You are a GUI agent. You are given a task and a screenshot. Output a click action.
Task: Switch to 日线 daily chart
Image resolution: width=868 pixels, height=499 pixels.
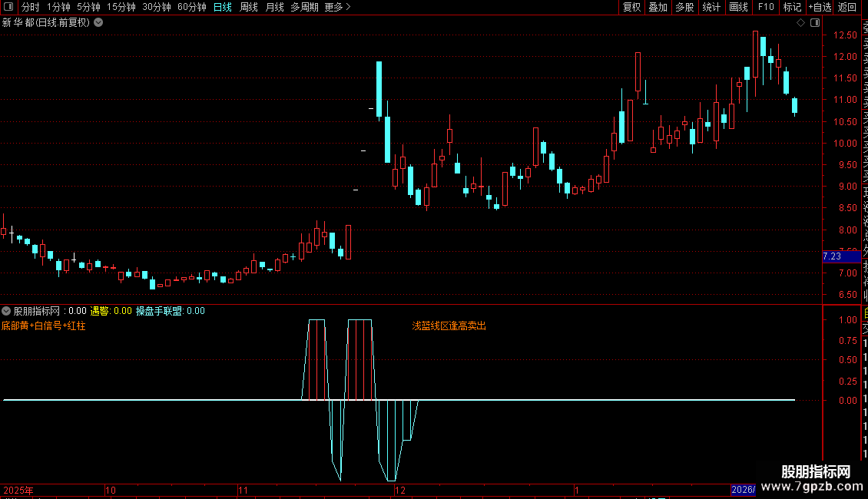pyautogui.click(x=223, y=7)
